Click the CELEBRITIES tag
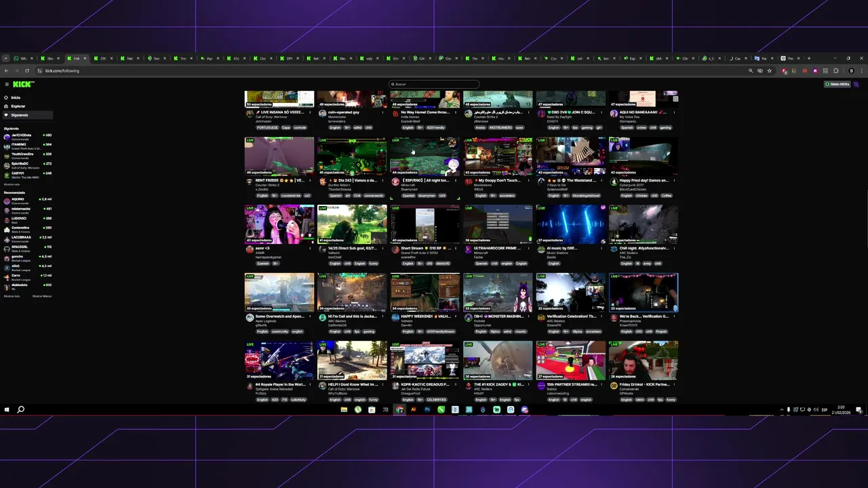868x488 pixels. (437, 399)
